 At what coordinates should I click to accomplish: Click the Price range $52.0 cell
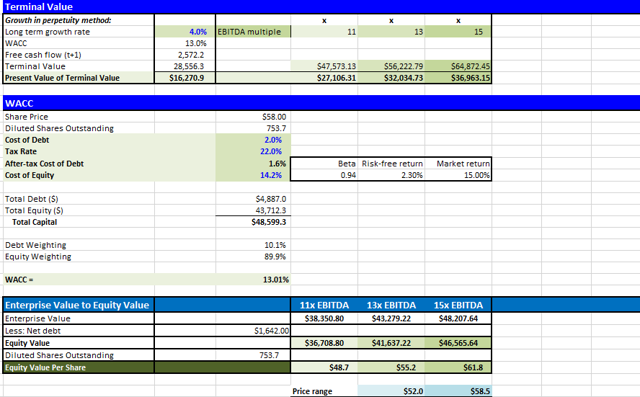pos(391,391)
